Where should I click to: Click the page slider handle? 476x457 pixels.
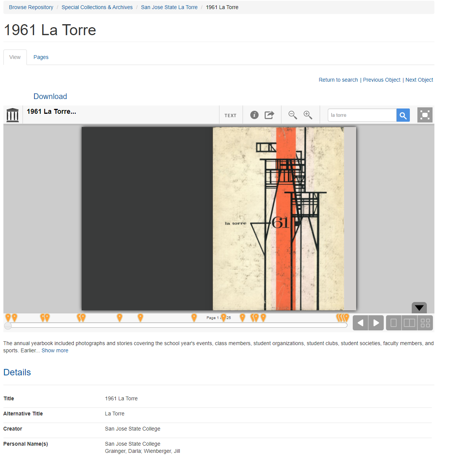(8, 326)
